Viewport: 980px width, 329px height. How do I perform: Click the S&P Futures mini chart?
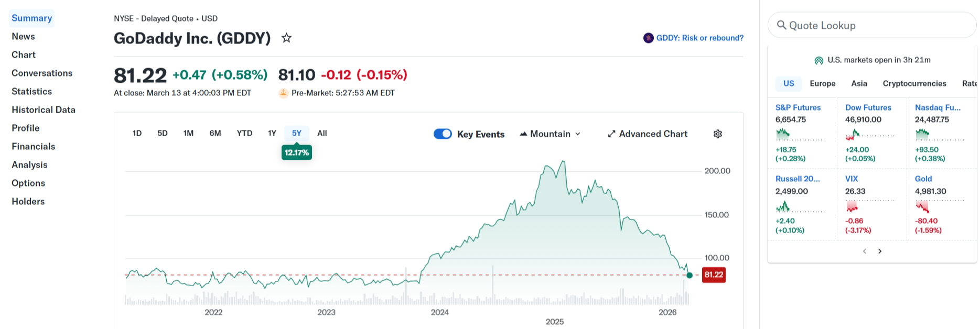[x=800, y=135]
